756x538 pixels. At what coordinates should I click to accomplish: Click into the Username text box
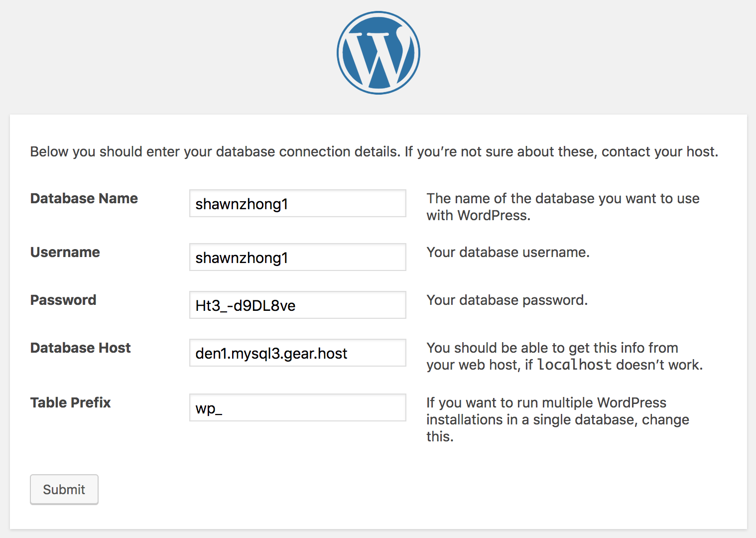[297, 258]
